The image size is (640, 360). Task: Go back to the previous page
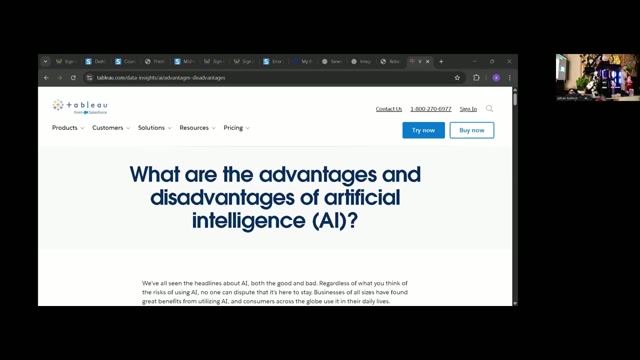coord(46,78)
